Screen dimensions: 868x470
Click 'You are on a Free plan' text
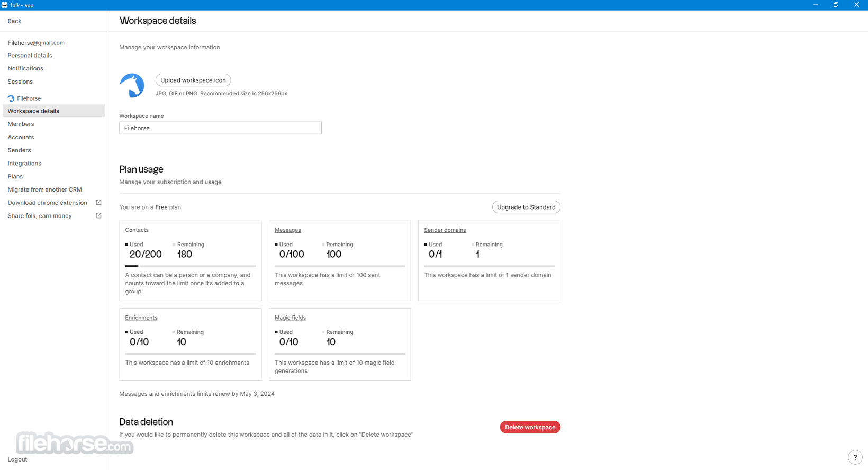(x=150, y=207)
